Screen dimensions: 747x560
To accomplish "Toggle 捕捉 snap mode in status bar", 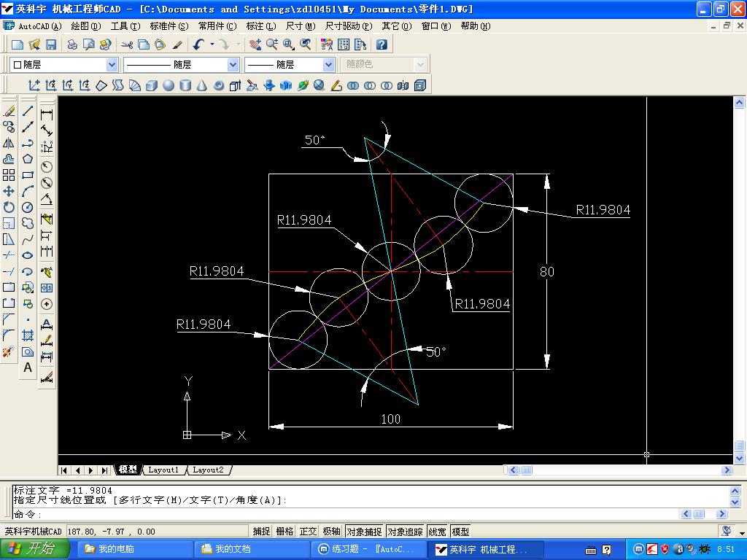I will click(x=262, y=532).
